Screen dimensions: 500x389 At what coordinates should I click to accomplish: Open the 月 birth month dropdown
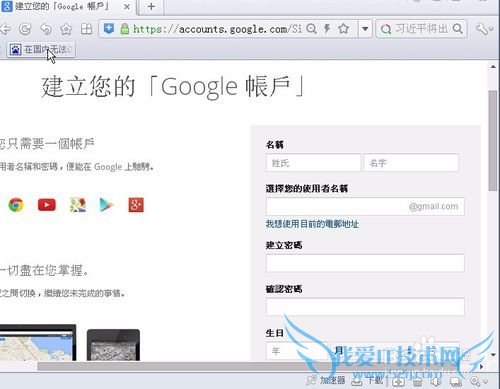click(x=363, y=351)
